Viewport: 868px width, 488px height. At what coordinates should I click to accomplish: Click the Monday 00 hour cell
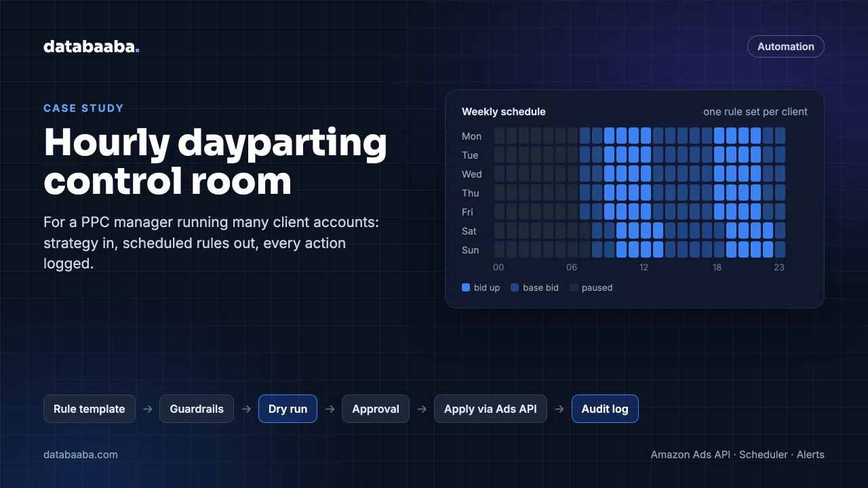click(499, 136)
